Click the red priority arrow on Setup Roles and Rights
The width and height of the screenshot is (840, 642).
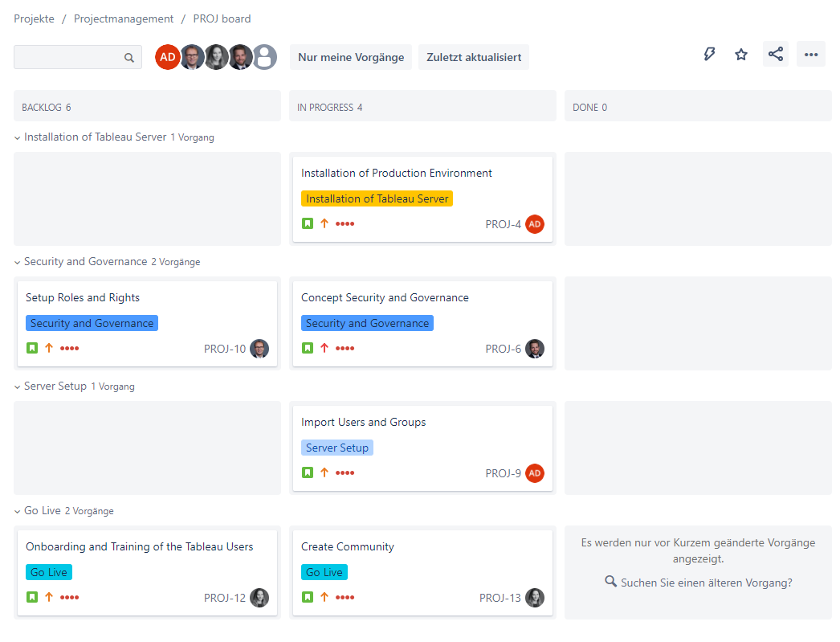(x=48, y=348)
